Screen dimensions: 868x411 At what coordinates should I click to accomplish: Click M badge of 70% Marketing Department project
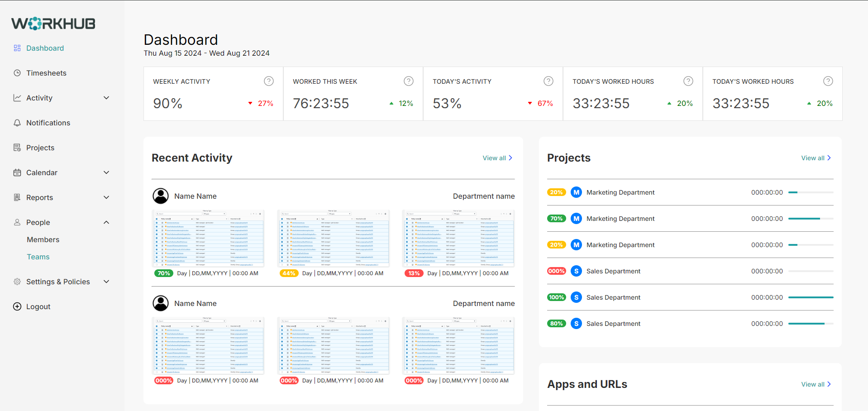point(576,219)
